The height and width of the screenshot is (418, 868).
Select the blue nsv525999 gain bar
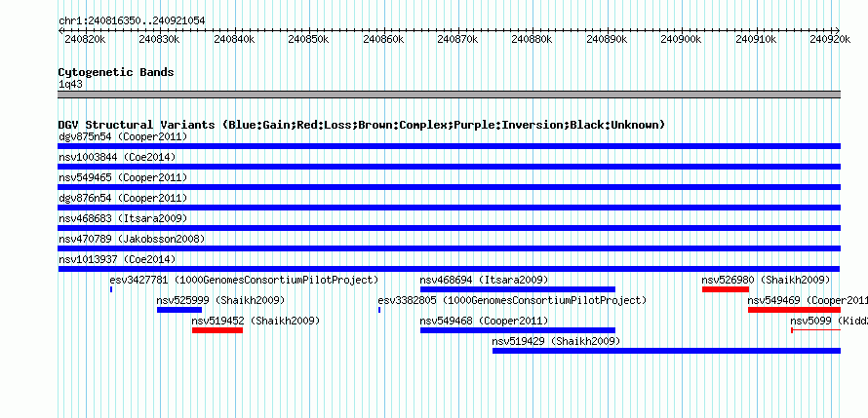(179, 310)
